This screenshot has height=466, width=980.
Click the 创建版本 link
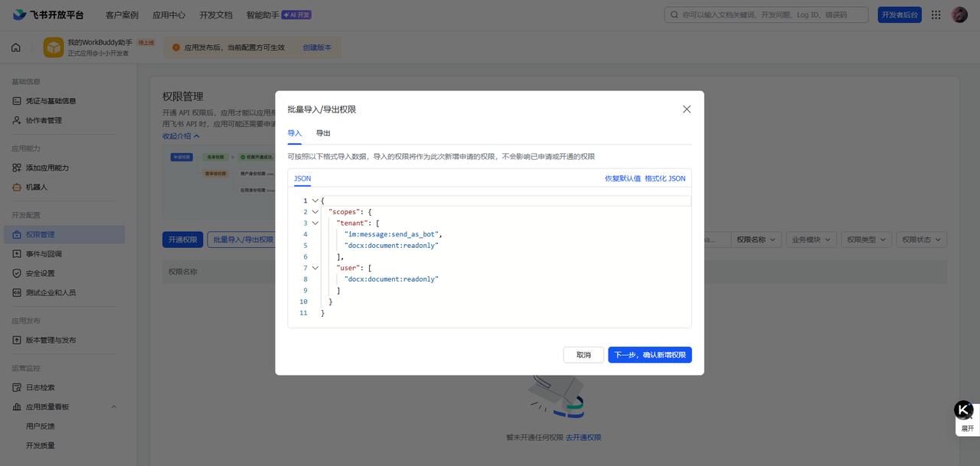[317, 47]
